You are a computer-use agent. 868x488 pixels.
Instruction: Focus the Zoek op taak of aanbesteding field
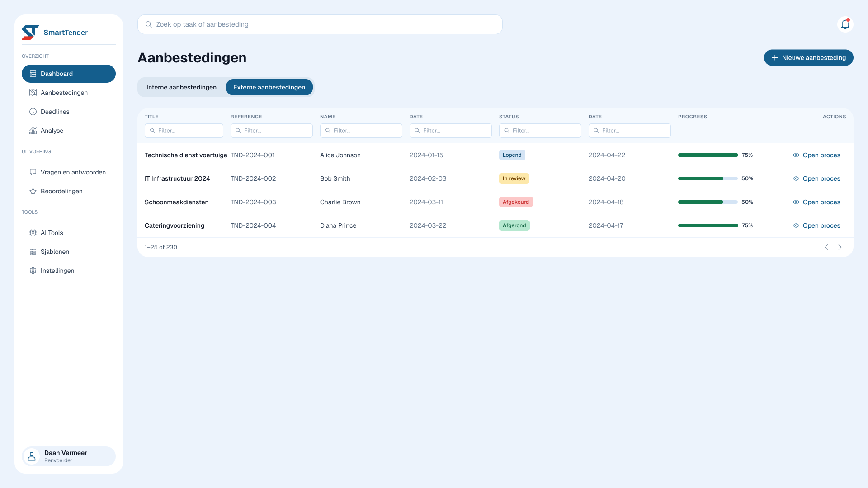point(320,24)
